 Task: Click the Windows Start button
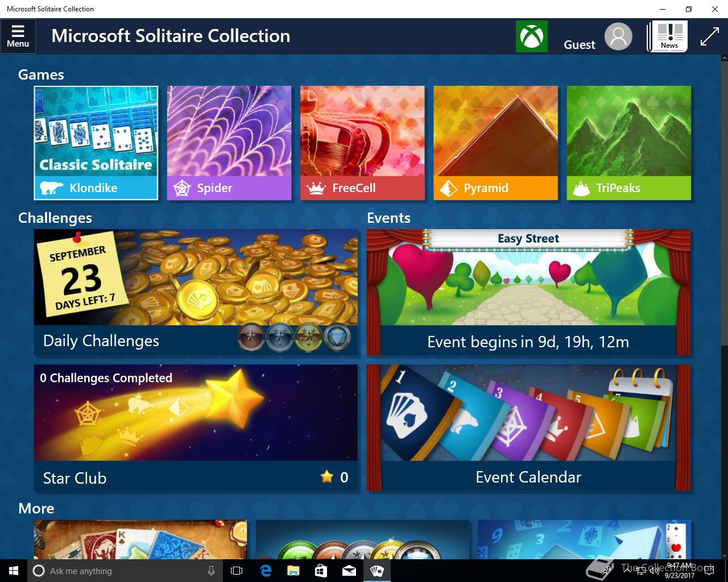[x=14, y=571]
